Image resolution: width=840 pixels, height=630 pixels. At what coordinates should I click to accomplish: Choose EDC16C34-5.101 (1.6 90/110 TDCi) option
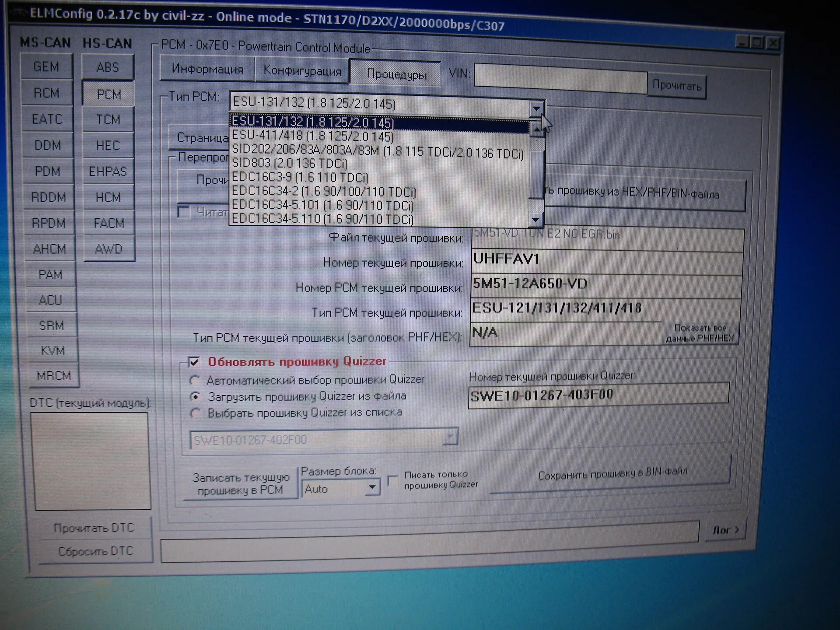pos(379,205)
